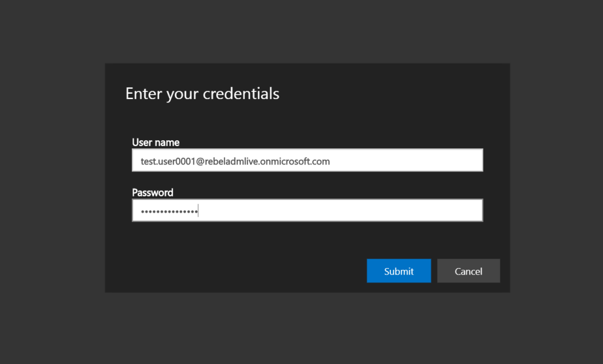Cancel the credentials dialog
This screenshot has height=364, width=603.
pos(468,271)
